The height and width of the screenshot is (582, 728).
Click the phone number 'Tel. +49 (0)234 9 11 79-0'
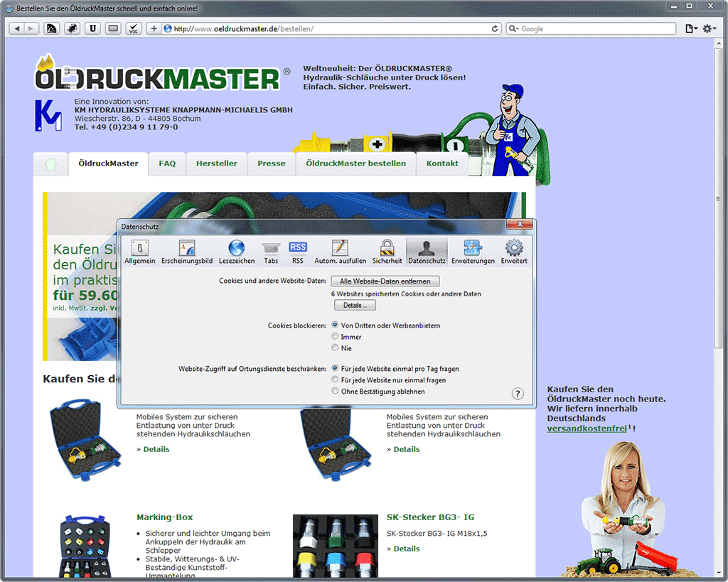[x=126, y=127]
